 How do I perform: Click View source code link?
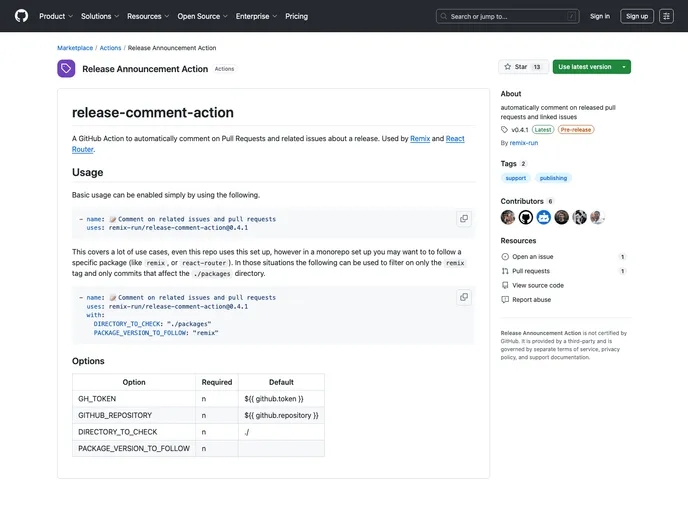click(x=538, y=285)
